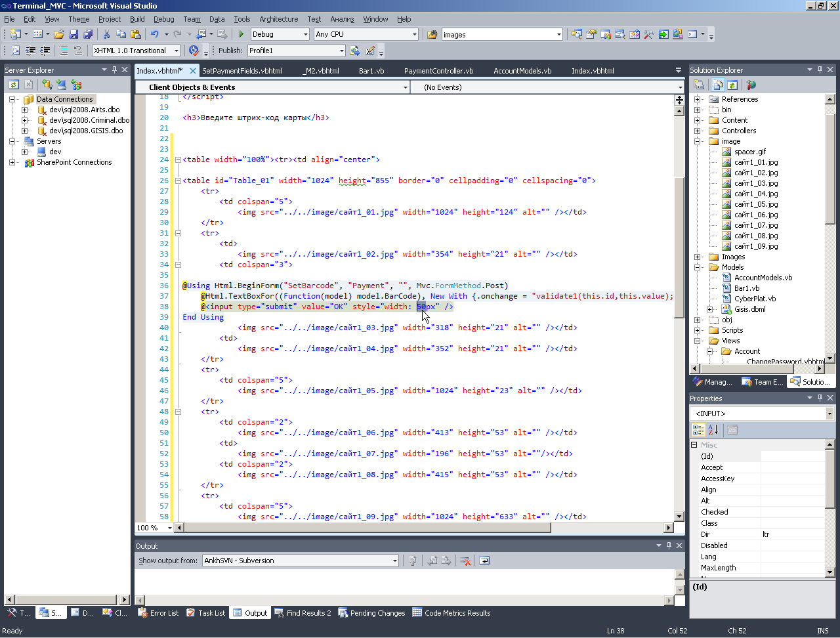The image size is (840, 638).
Task: Click the Save All toolbar icon
Action: point(88,34)
